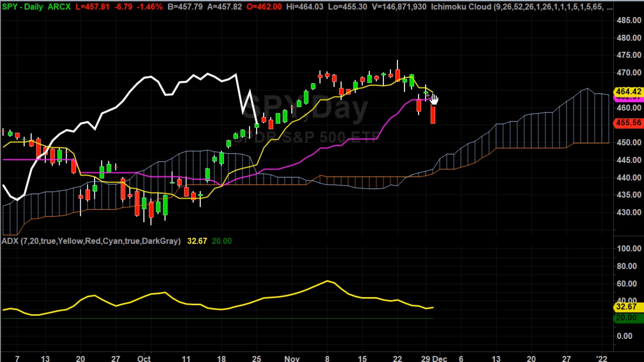Click the ARCX exchange label
The width and height of the screenshot is (644, 362).
coord(59,7)
